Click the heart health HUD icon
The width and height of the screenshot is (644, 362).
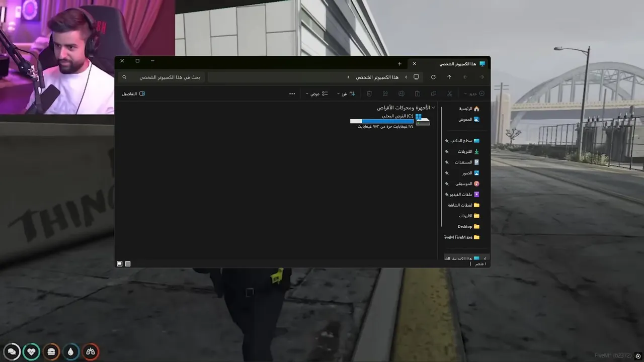coord(32,352)
